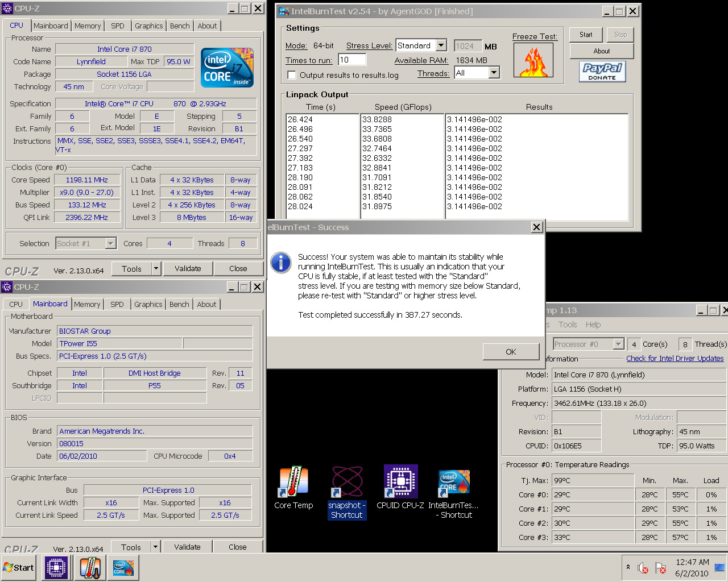Click Tools button in top CPU-Z window
The width and height of the screenshot is (728, 582).
pyautogui.click(x=131, y=269)
